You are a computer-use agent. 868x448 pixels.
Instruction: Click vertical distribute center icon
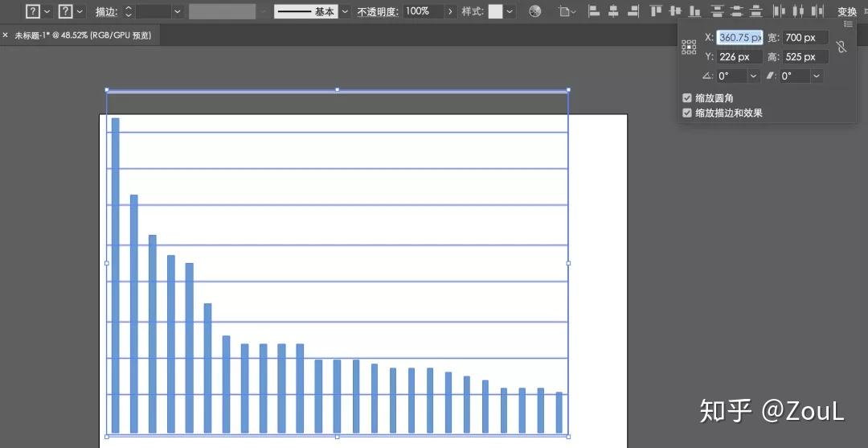click(x=737, y=11)
